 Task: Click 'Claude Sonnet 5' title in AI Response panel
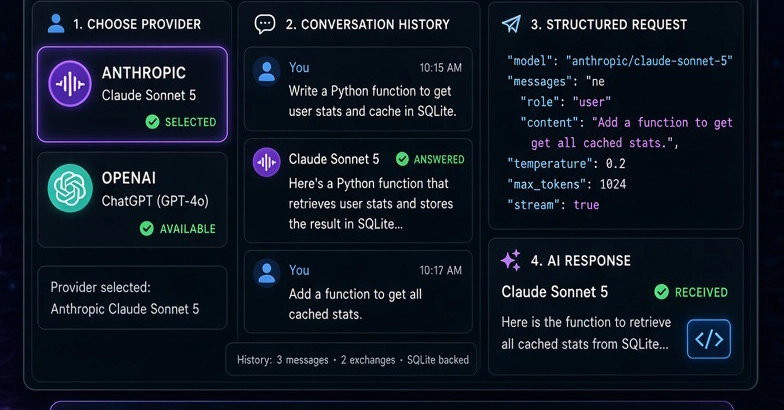pyautogui.click(x=554, y=292)
